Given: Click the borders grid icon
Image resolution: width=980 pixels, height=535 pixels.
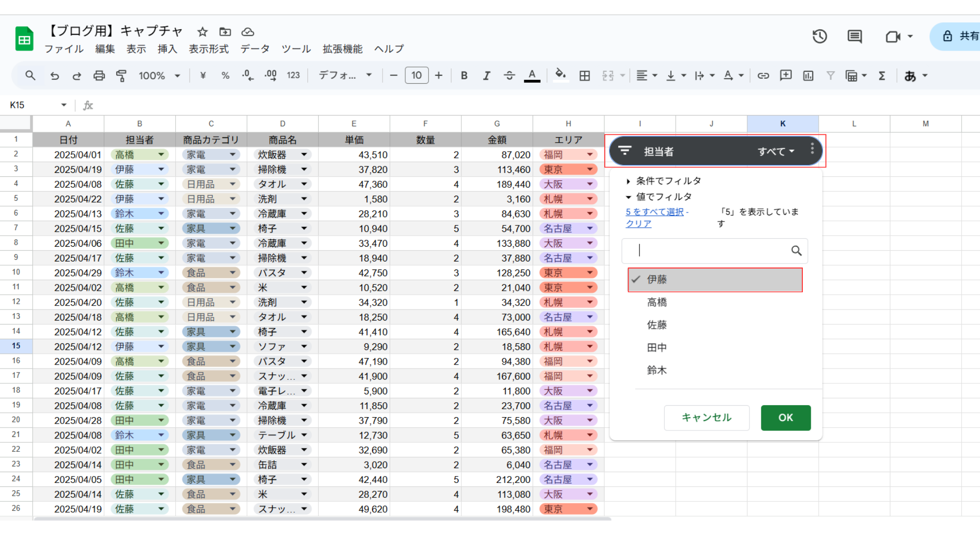Looking at the screenshot, I should click(585, 76).
